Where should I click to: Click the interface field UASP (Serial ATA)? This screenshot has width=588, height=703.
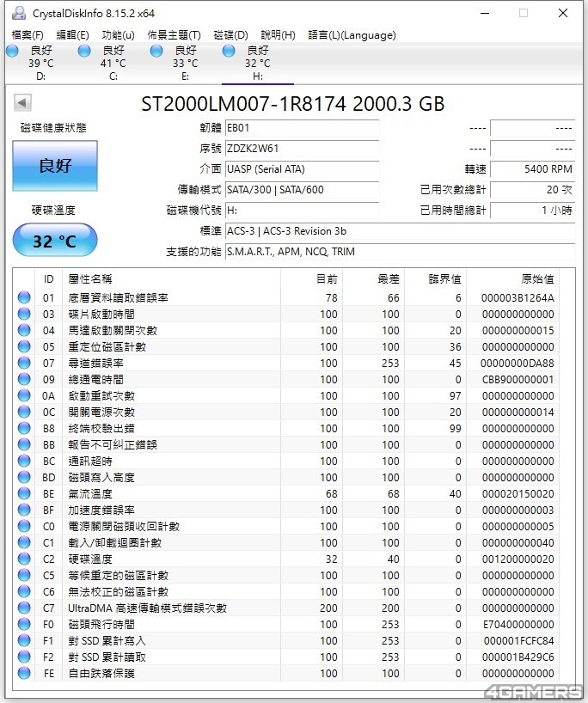pyautogui.click(x=302, y=169)
